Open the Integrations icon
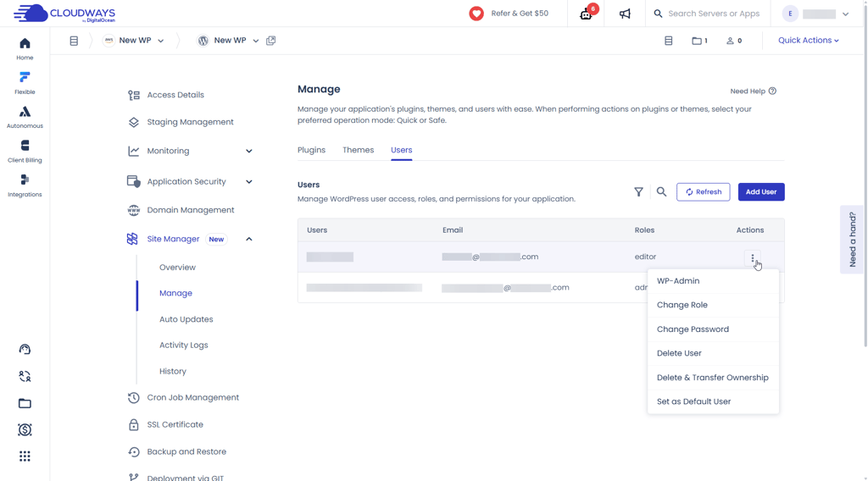 point(25,180)
